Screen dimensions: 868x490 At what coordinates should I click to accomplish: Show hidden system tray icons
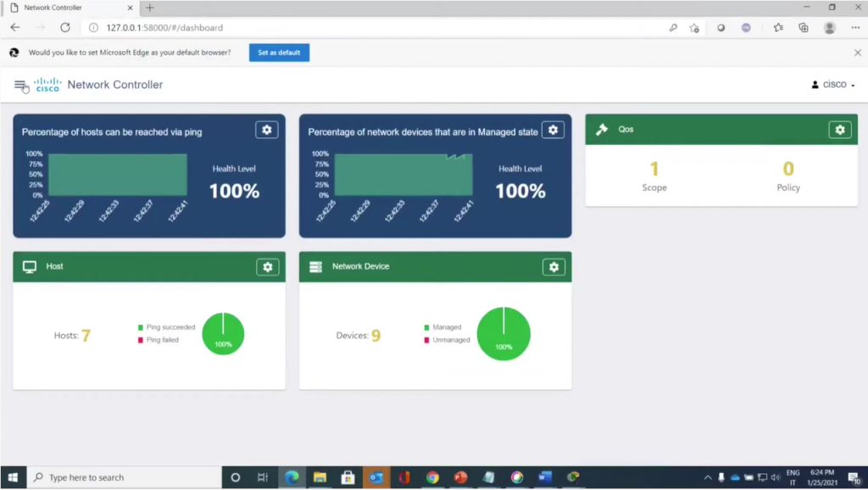(708, 477)
